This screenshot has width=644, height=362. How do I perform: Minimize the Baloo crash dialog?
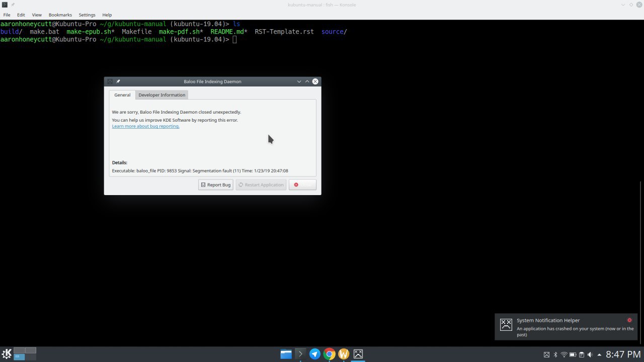point(299,81)
